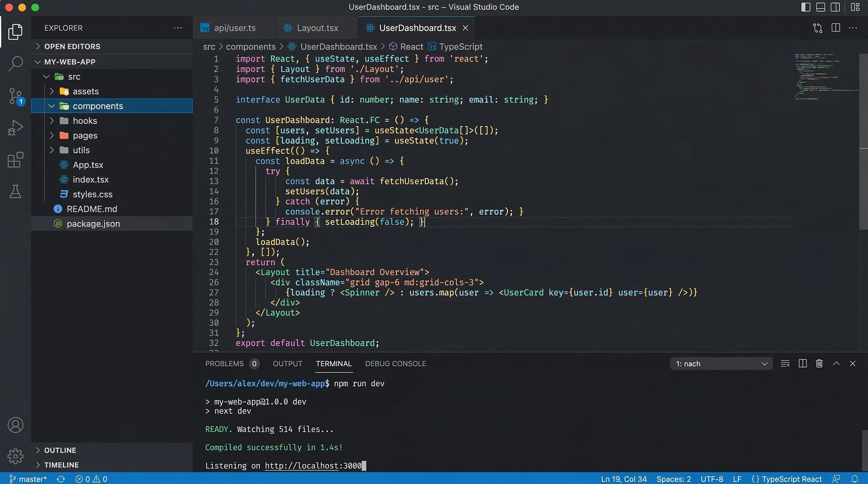Open terminal selector dropdown '1: nach'
Screen dimensions: 868x484
pyautogui.click(x=721, y=363)
